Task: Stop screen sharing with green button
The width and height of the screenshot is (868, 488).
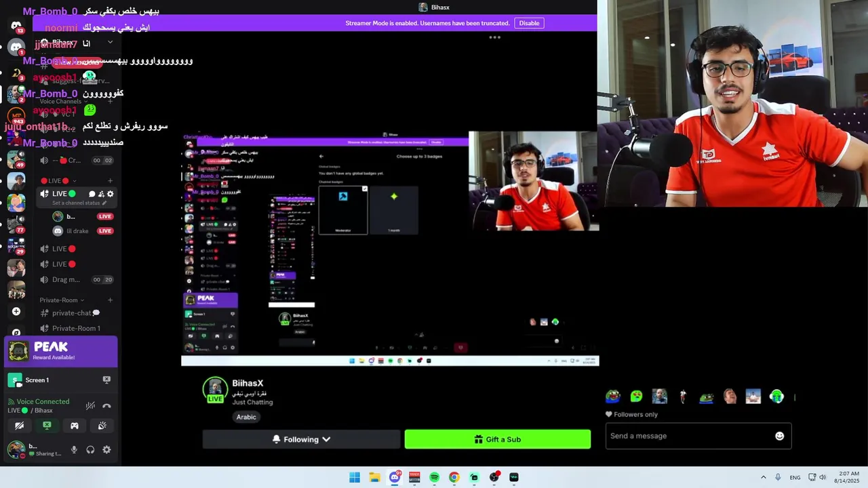Action: point(47,426)
